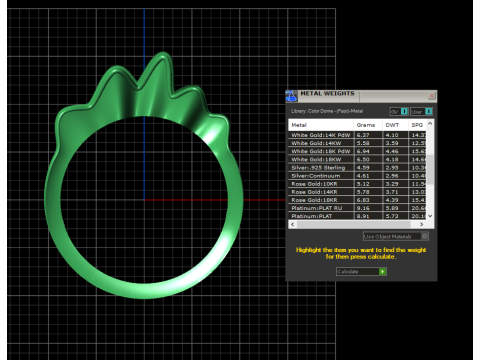Sort by the Metal column header
Viewport: 480px width, 360px height.
click(x=321, y=125)
